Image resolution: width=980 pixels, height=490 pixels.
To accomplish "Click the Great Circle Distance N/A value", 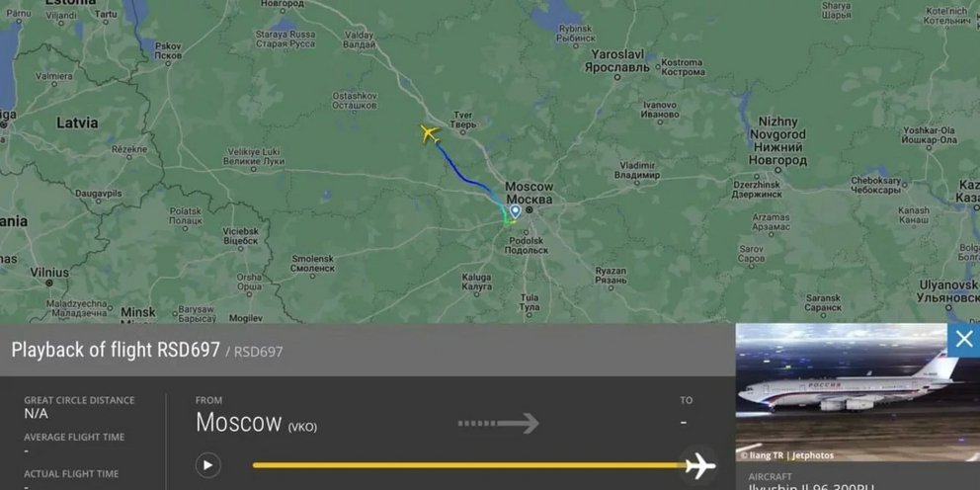I will 36,414.
